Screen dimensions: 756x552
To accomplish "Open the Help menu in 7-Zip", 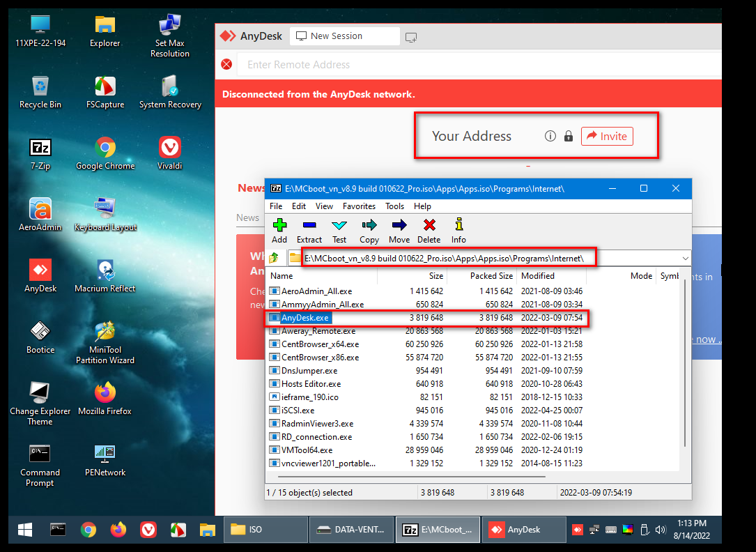I will pos(422,206).
